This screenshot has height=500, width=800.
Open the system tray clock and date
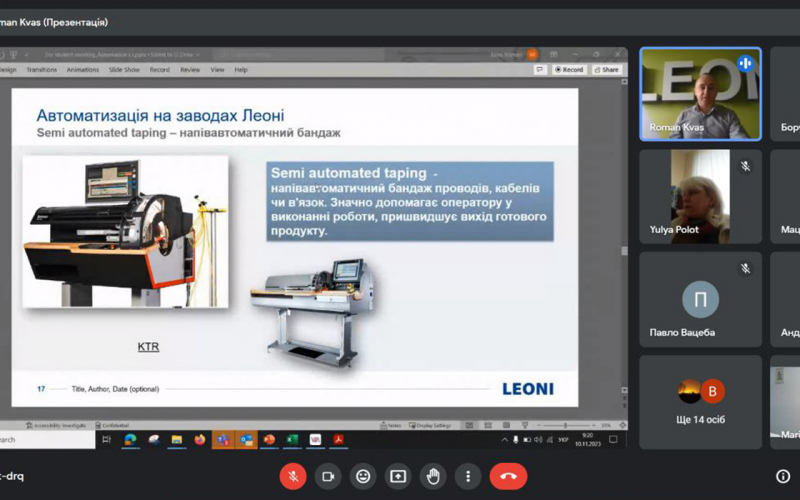pos(588,440)
